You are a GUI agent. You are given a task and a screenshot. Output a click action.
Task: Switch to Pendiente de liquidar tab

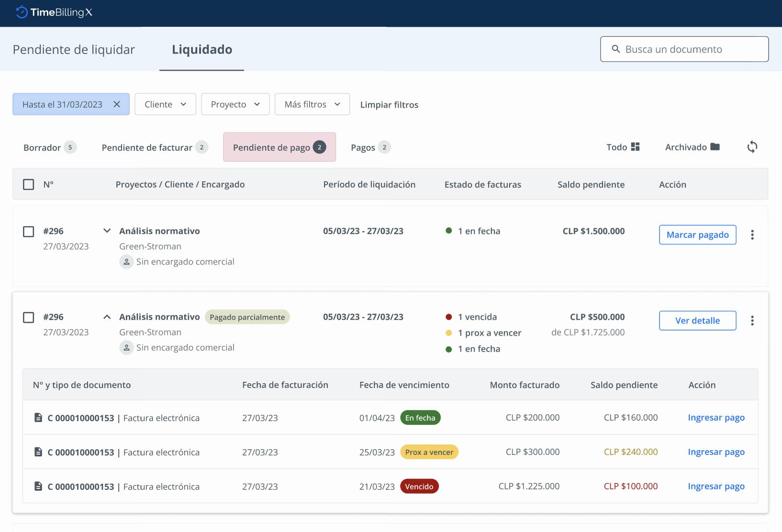pyautogui.click(x=74, y=49)
